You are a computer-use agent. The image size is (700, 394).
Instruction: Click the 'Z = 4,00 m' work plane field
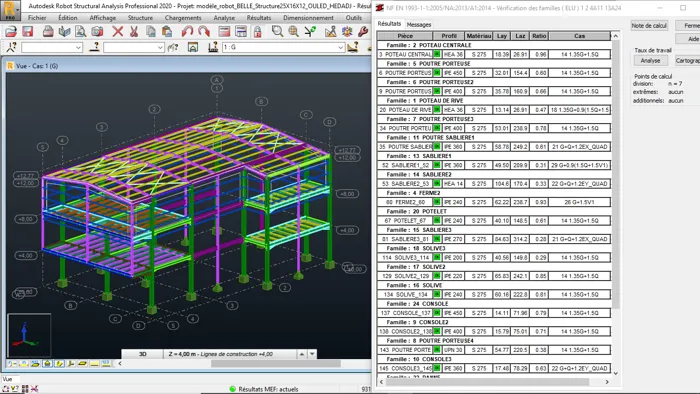point(229,354)
